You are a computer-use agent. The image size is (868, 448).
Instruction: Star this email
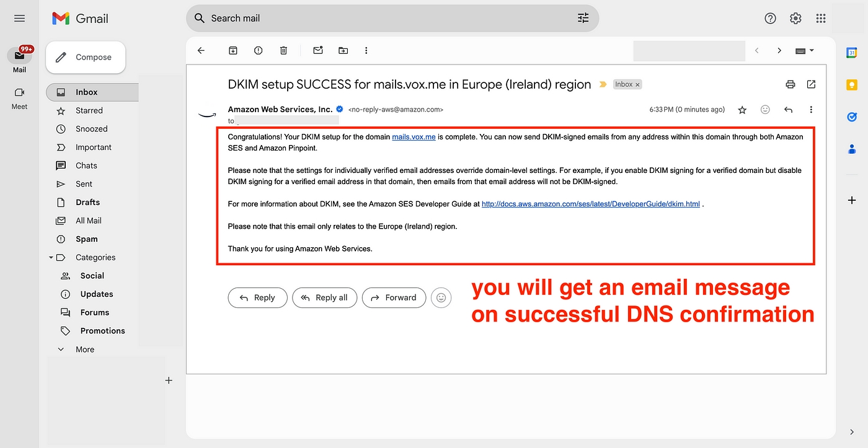click(742, 110)
